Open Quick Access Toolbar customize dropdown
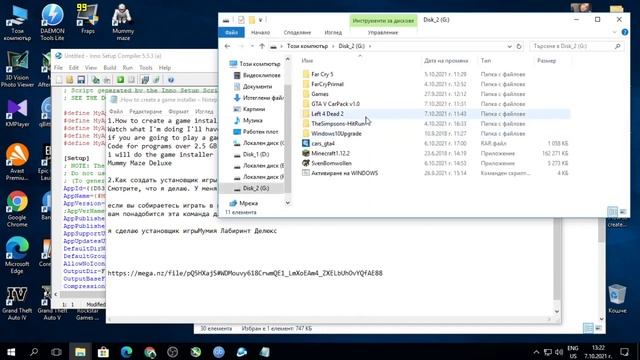Screen dimensions: 640x360 click(x=260, y=20)
